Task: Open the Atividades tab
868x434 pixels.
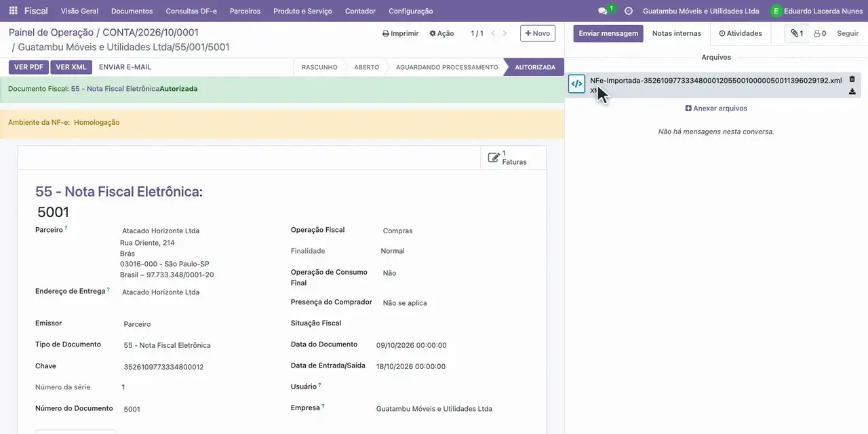Action: click(741, 33)
